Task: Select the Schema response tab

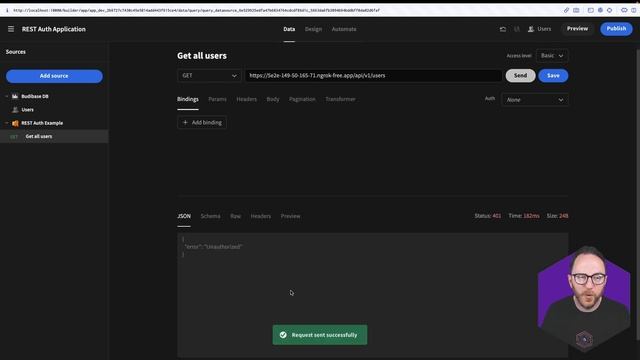Action: [210, 216]
